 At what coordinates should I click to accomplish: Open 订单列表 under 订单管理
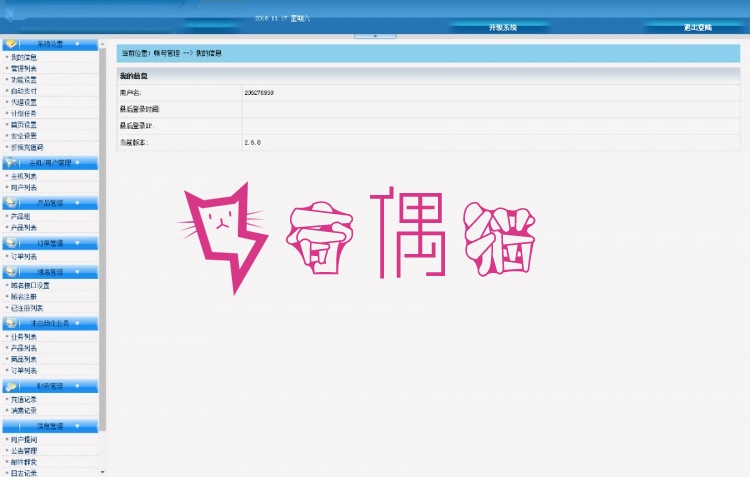[x=24, y=256]
